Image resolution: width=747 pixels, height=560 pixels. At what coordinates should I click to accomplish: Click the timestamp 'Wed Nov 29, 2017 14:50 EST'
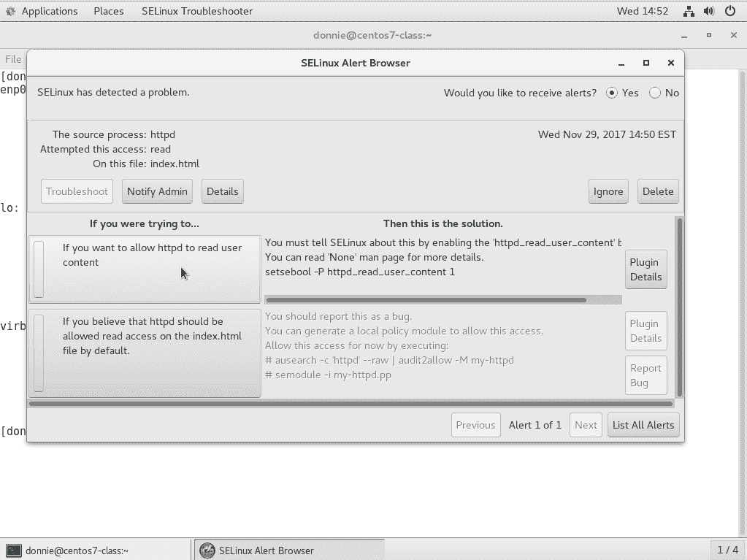[x=607, y=134]
